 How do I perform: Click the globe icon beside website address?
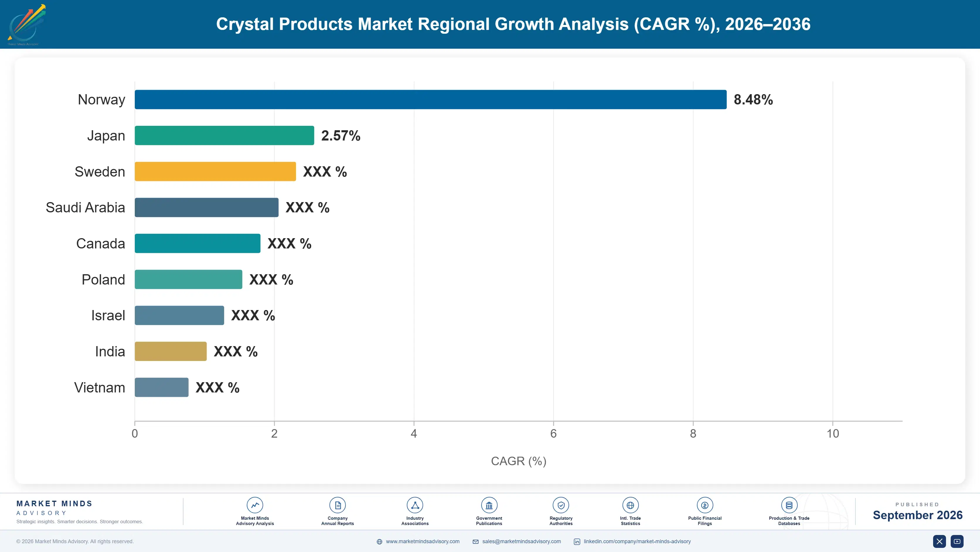click(x=379, y=542)
